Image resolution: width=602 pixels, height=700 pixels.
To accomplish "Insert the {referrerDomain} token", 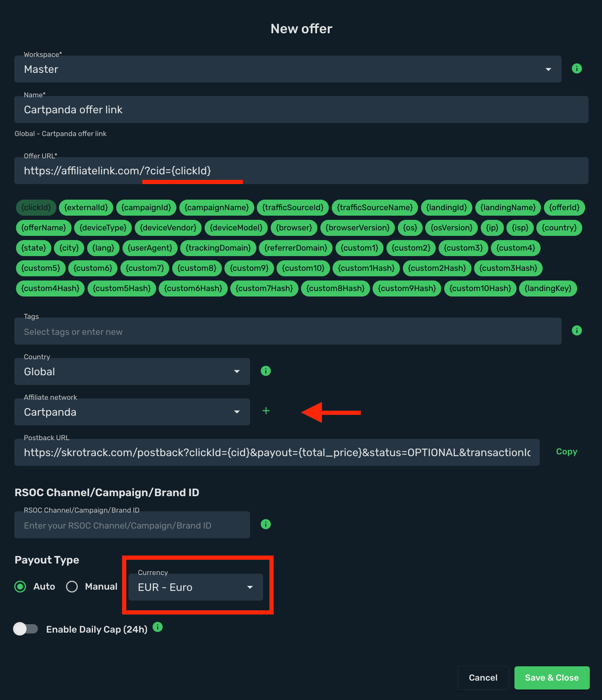I will (x=296, y=248).
